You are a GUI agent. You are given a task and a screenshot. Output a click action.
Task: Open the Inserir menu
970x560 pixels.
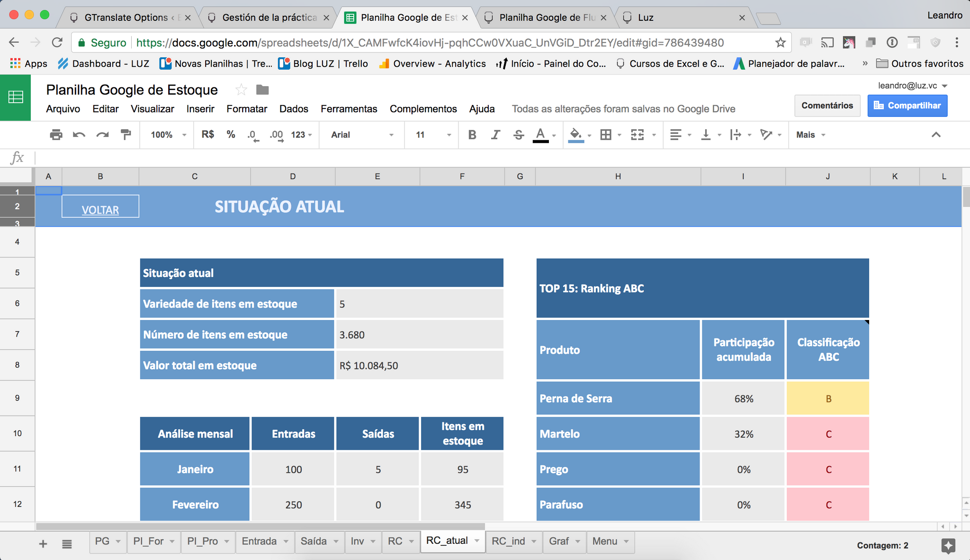[200, 109]
